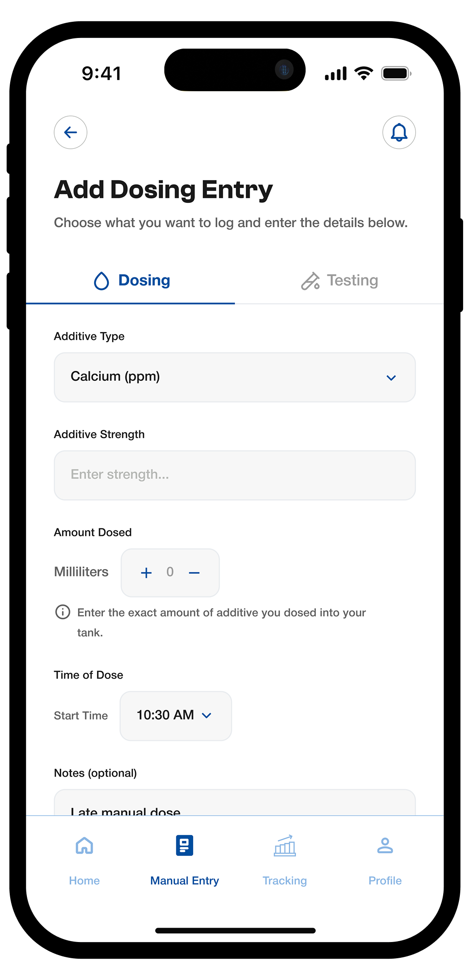Image resolution: width=470 pixels, height=980 pixels.
Task: Tap the info icon beside dosing hint
Action: [63, 612]
